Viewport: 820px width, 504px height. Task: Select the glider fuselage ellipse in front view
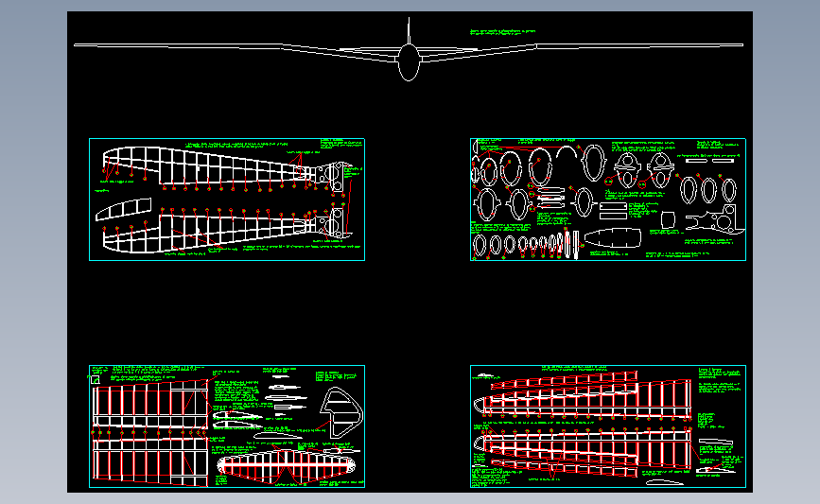(409, 62)
